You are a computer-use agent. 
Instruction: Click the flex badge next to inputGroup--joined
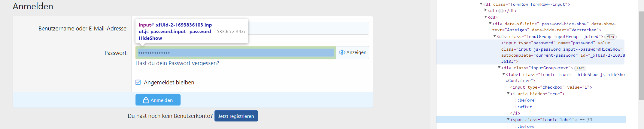pos(610,37)
